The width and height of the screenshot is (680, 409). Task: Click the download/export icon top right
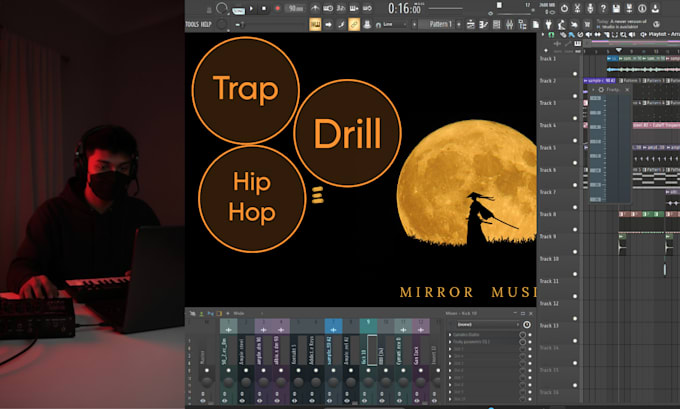pos(655,8)
